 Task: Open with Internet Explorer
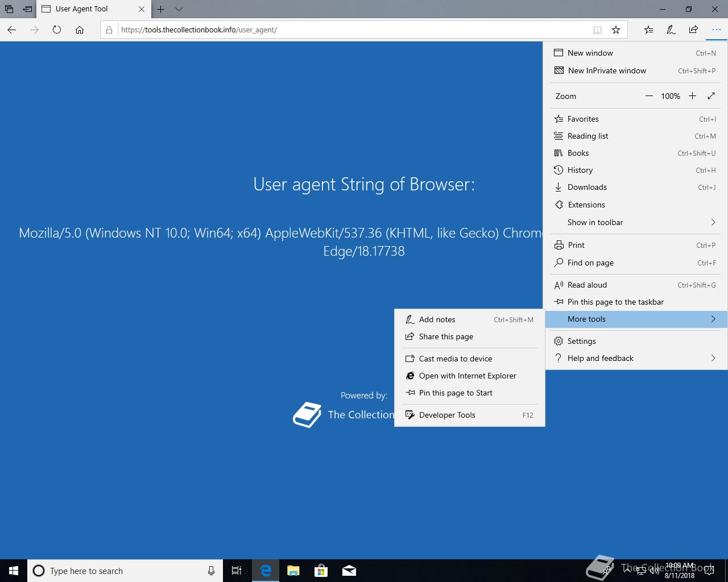[x=470, y=376]
